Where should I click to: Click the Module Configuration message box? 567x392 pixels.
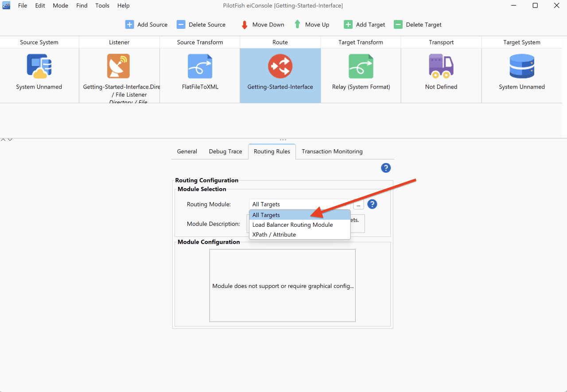click(x=283, y=286)
